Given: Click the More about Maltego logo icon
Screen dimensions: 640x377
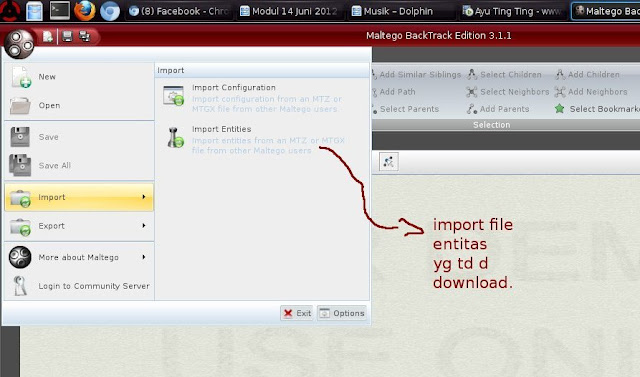Looking at the screenshot, I should click(20, 257).
